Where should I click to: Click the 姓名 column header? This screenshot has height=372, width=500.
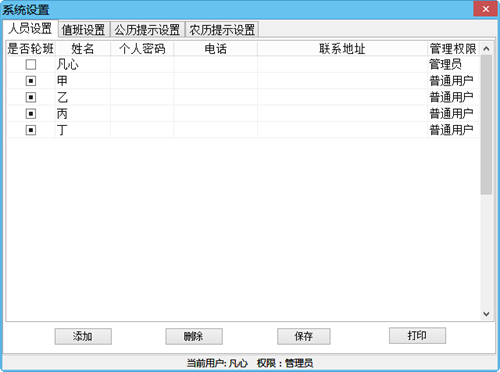[x=83, y=49]
